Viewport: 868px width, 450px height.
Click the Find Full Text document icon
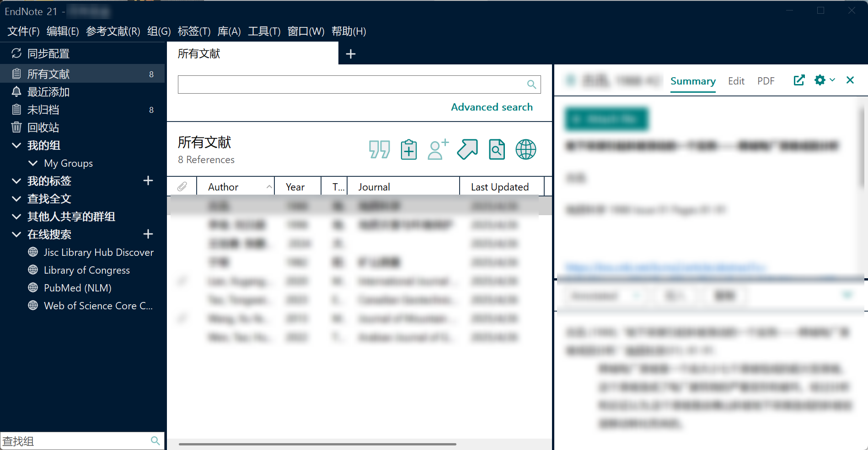(x=497, y=149)
